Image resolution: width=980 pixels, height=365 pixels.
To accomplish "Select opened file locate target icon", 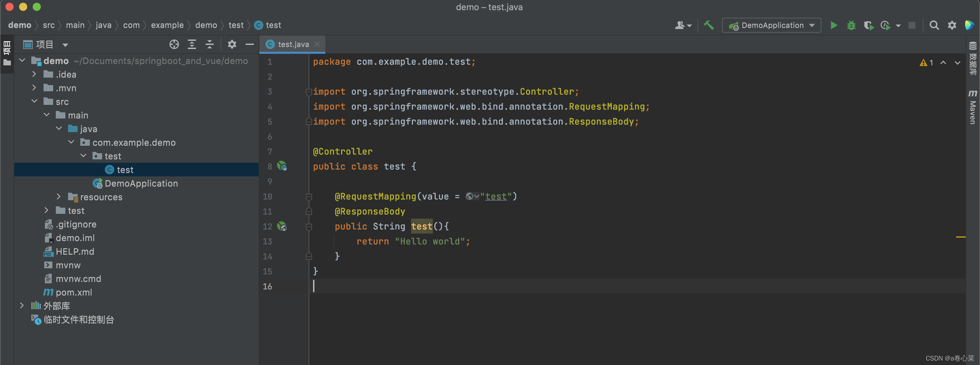I will coord(174,45).
